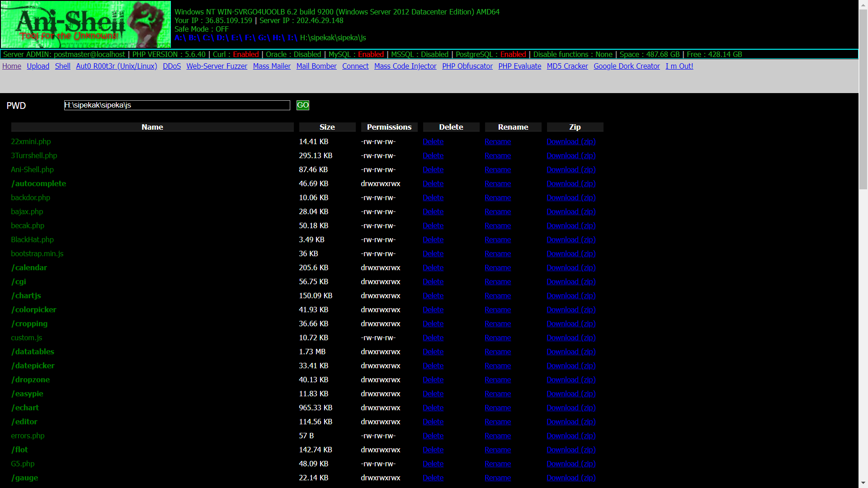Click the 1.73 MB size value
868x488 pixels.
click(x=312, y=352)
